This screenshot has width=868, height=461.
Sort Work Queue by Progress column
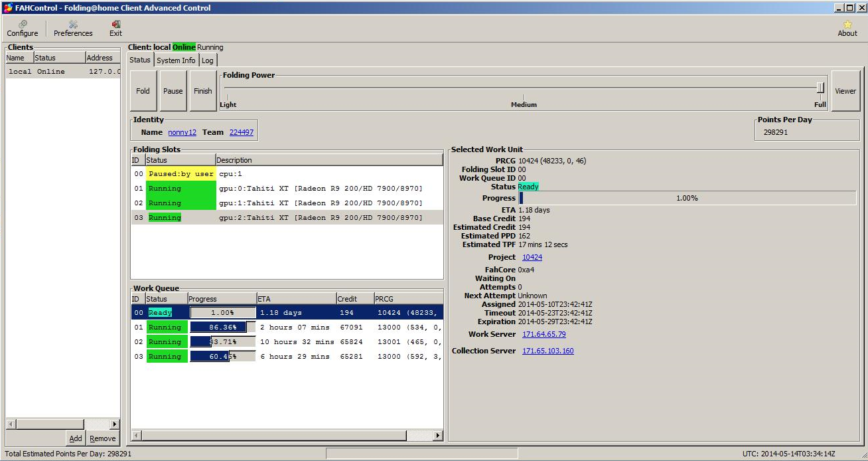(222, 299)
